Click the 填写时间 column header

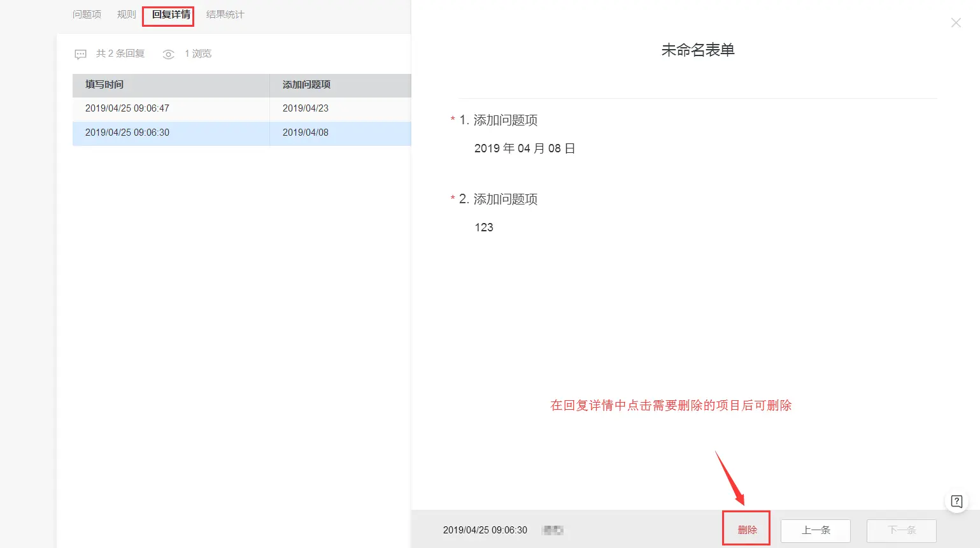(104, 84)
